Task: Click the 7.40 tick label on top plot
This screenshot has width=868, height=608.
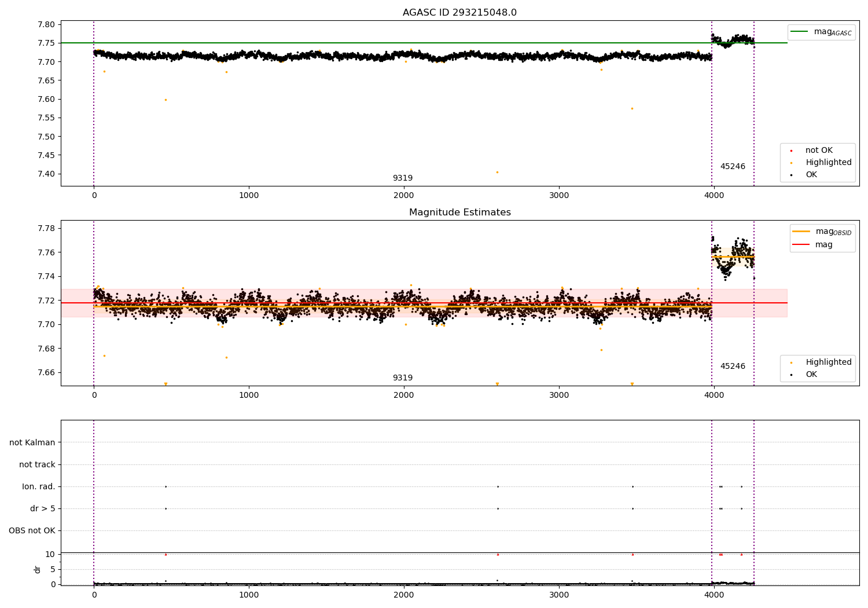Action: tap(46, 174)
